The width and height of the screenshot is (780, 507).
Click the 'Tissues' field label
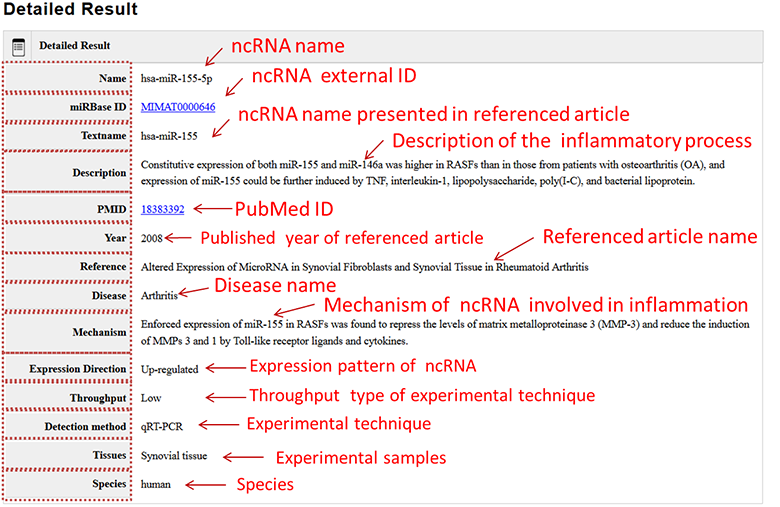pos(109,455)
